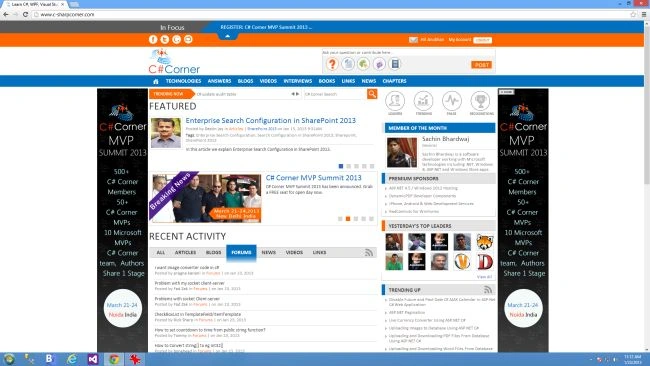Viewport: 650px width, 366px height.
Task: Open the Books menu
Action: pos(327,81)
